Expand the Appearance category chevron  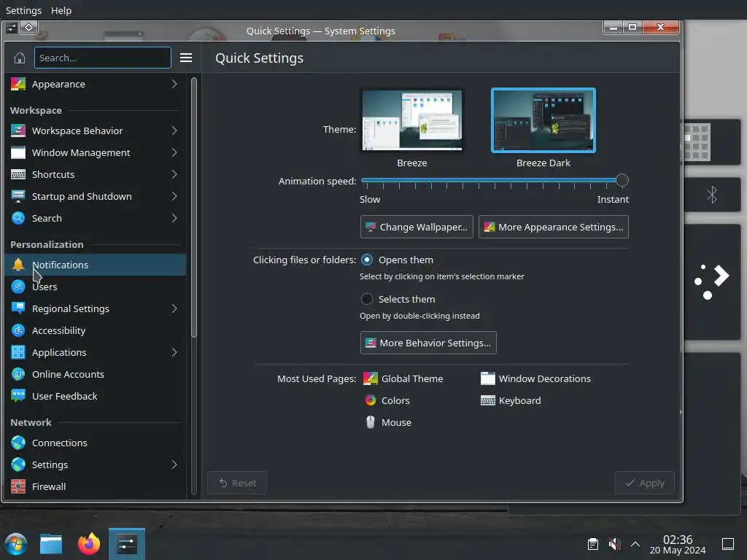[x=174, y=85]
